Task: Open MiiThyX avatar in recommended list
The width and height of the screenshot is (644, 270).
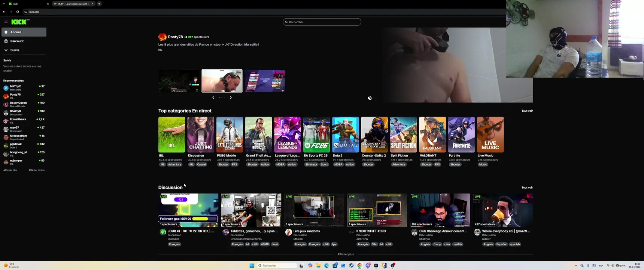Action: pyautogui.click(x=6, y=88)
